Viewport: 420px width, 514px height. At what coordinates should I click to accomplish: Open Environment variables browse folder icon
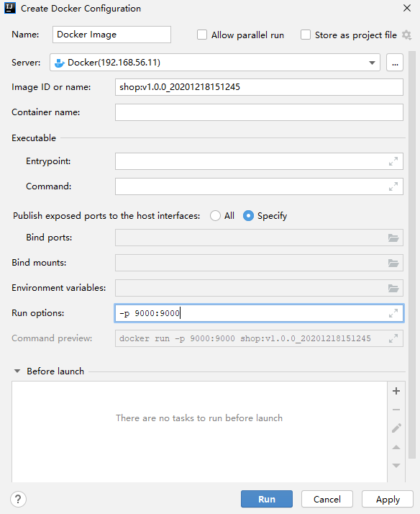click(393, 288)
